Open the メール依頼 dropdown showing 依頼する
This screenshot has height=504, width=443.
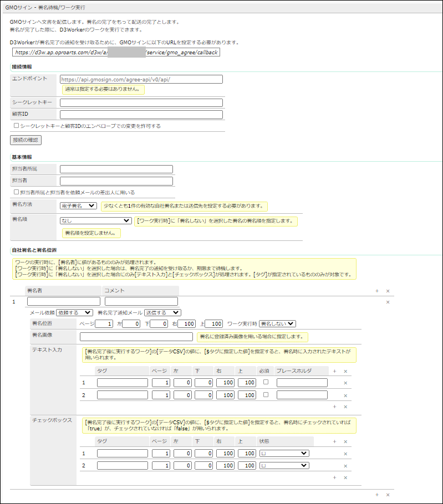[75, 312]
